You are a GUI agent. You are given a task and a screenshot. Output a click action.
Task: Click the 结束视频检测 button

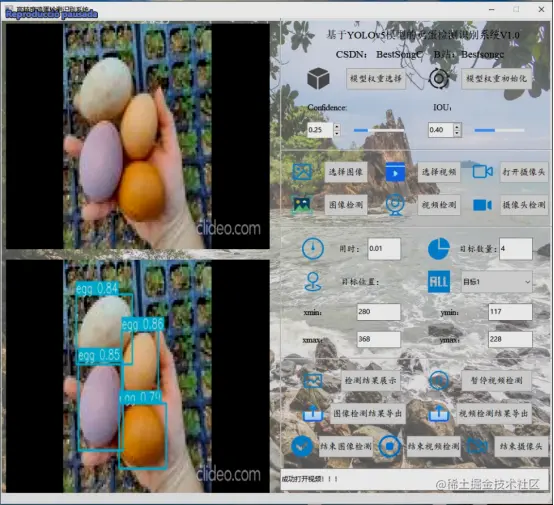tap(434, 446)
